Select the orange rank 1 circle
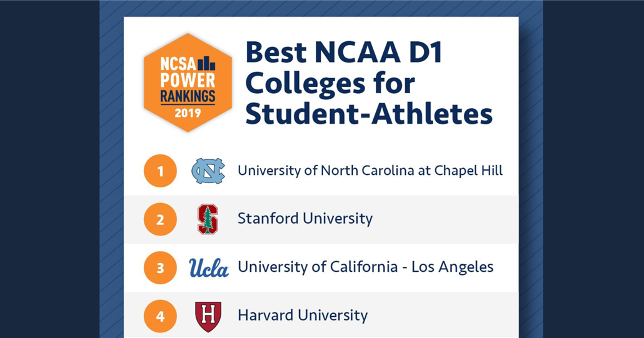 point(161,171)
